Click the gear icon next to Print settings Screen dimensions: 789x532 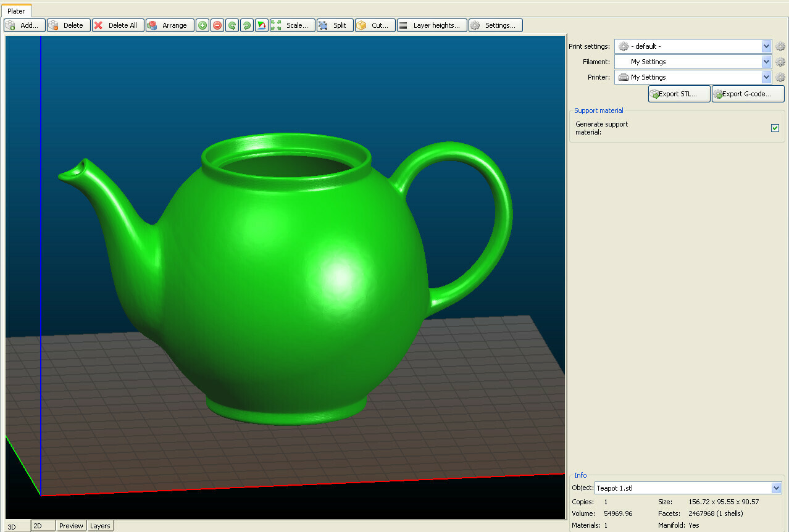[x=780, y=46]
